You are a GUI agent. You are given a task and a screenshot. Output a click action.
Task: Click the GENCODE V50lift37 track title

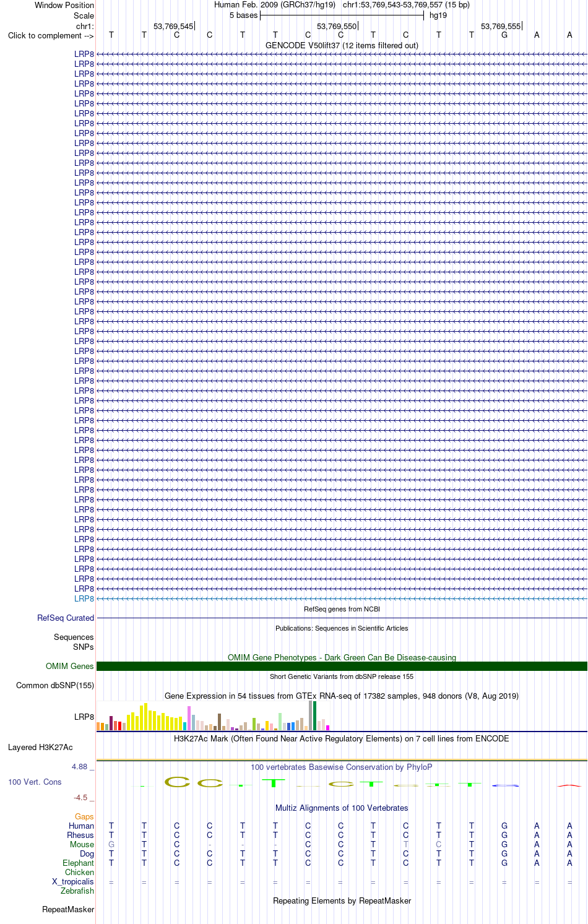tap(342, 45)
